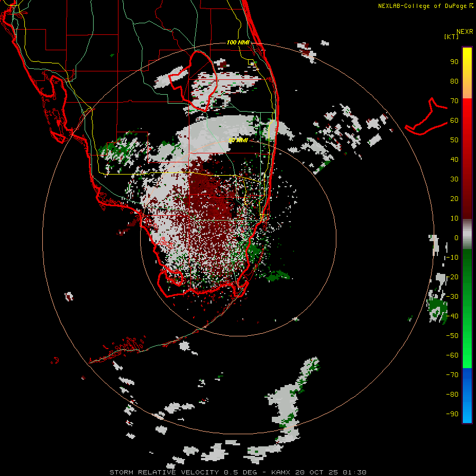The height and width of the screenshot is (476, 476).
Task: Click the positive 50 knot scale label
Action: point(454,140)
